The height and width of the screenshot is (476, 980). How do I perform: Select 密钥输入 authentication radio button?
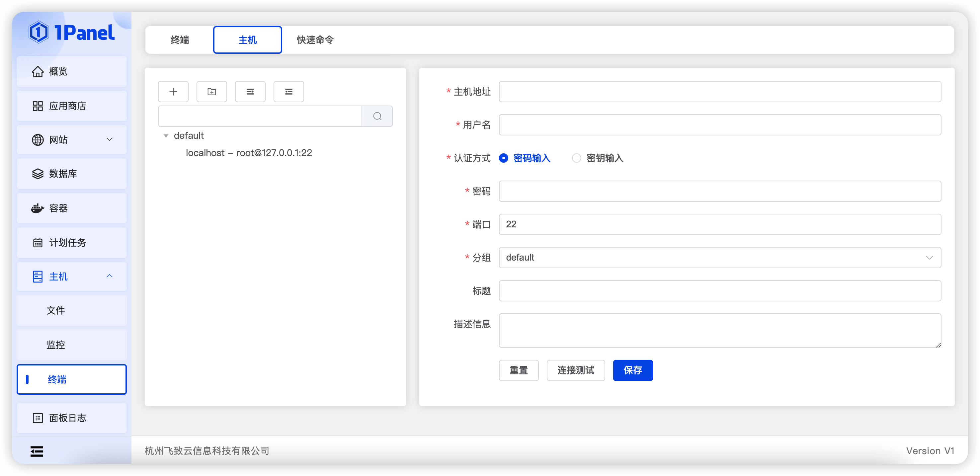576,158
